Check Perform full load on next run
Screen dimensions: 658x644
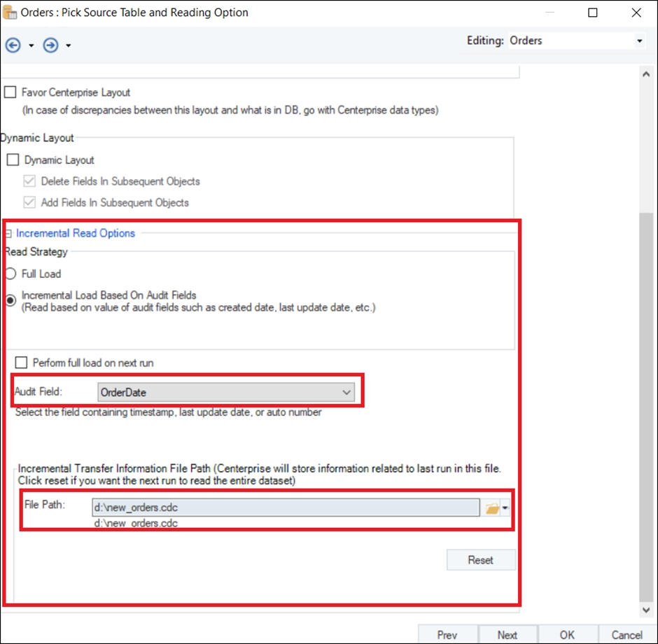pyautogui.click(x=22, y=363)
